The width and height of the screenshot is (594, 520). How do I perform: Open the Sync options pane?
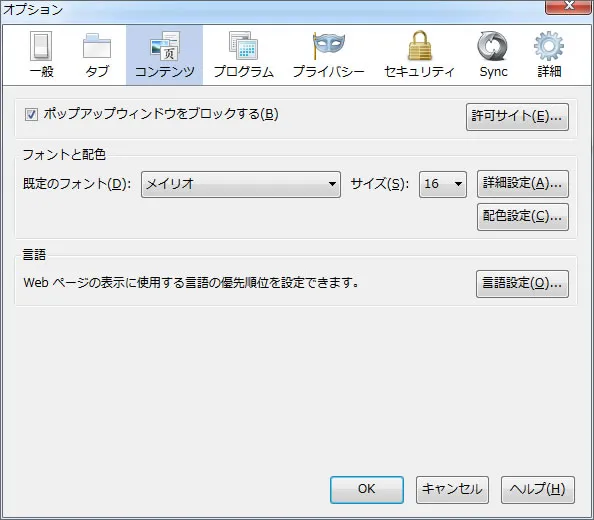coord(493,55)
